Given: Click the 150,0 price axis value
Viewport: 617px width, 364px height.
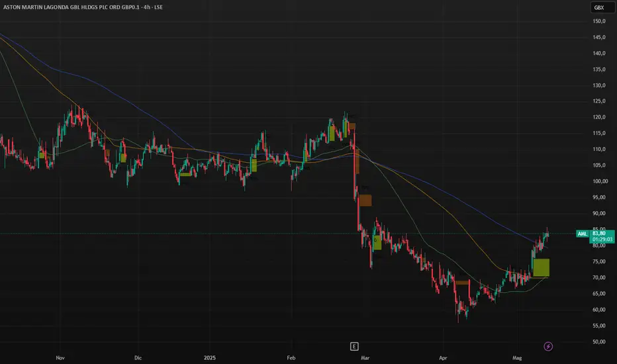Looking at the screenshot, I should (599, 21).
